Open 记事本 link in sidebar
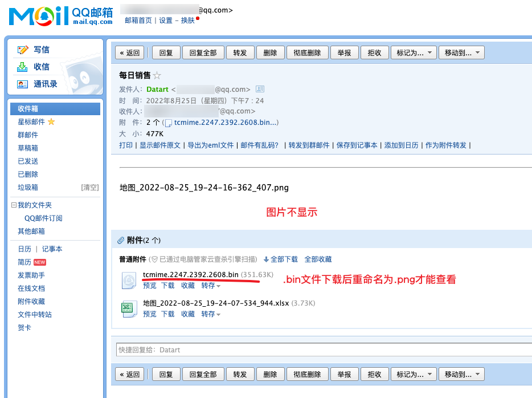The image size is (532, 398). click(x=52, y=249)
